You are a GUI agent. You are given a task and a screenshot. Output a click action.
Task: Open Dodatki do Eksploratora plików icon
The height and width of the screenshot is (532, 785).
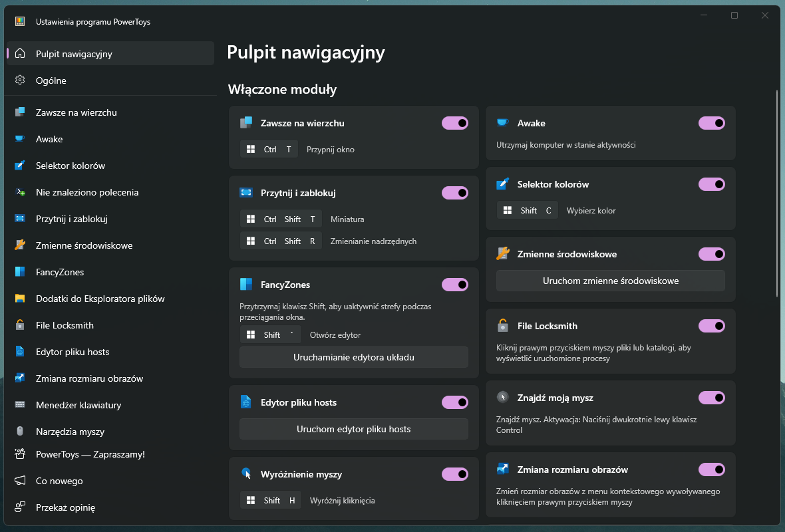(21, 299)
